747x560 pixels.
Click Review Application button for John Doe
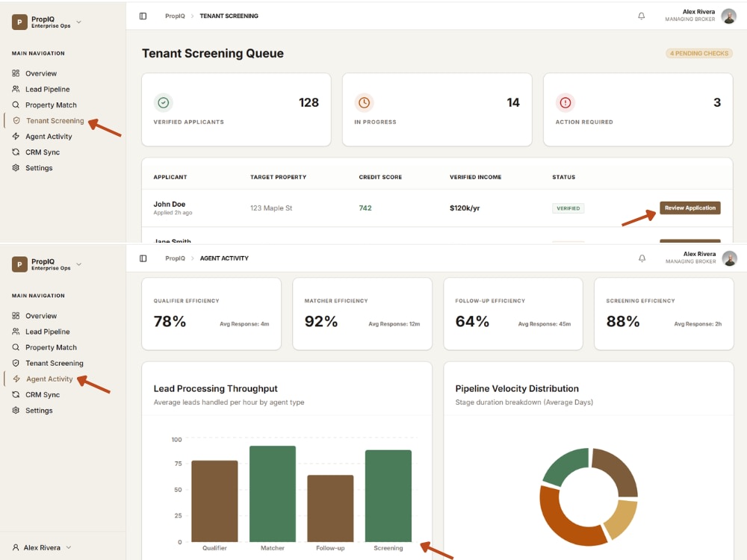[689, 208]
